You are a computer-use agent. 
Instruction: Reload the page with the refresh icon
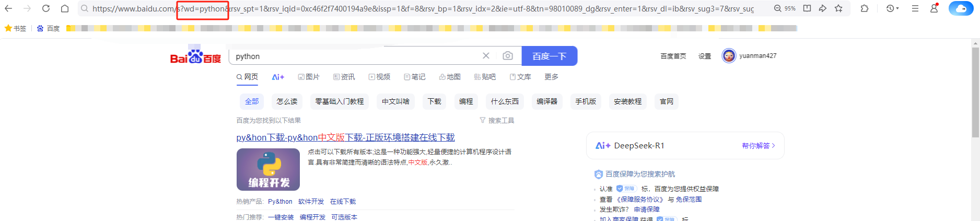[x=46, y=8]
